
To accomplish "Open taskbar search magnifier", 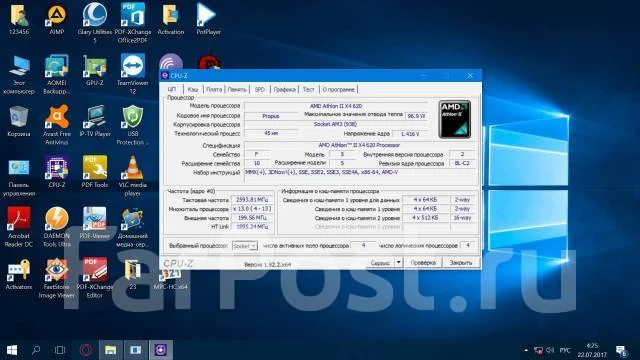I will coord(36,350).
